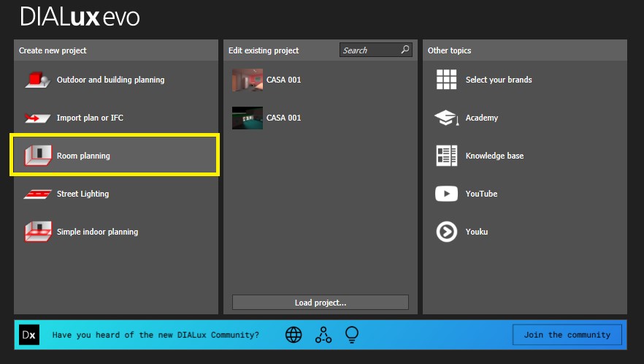Screen dimensions: 644x364
Task: Click the YouTube play icon
Action: 446,194
